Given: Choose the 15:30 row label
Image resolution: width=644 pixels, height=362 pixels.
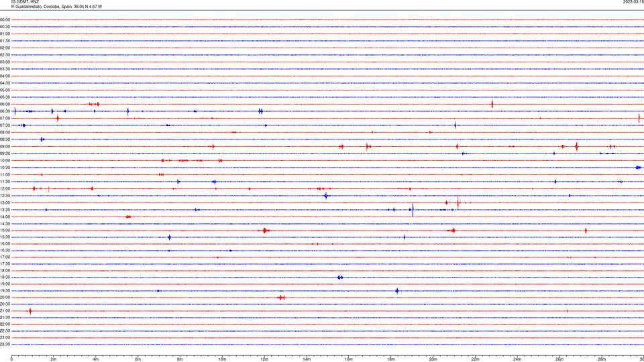Looking at the screenshot, I should (5, 237).
